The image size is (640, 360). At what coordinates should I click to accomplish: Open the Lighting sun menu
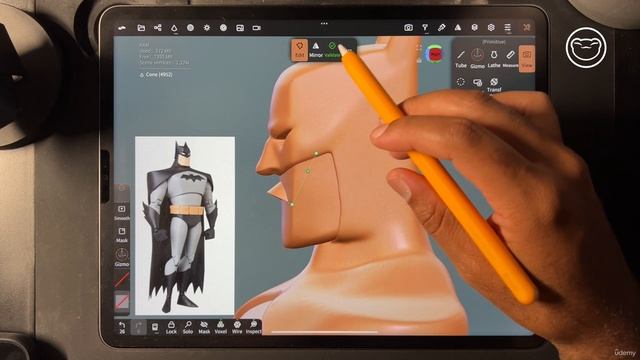pos(207,28)
